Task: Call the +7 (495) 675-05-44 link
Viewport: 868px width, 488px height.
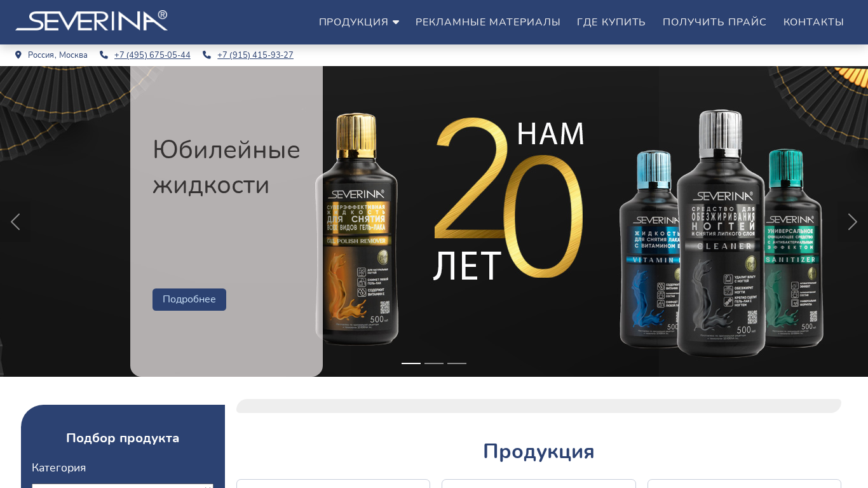Action: pyautogui.click(x=153, y=55)
